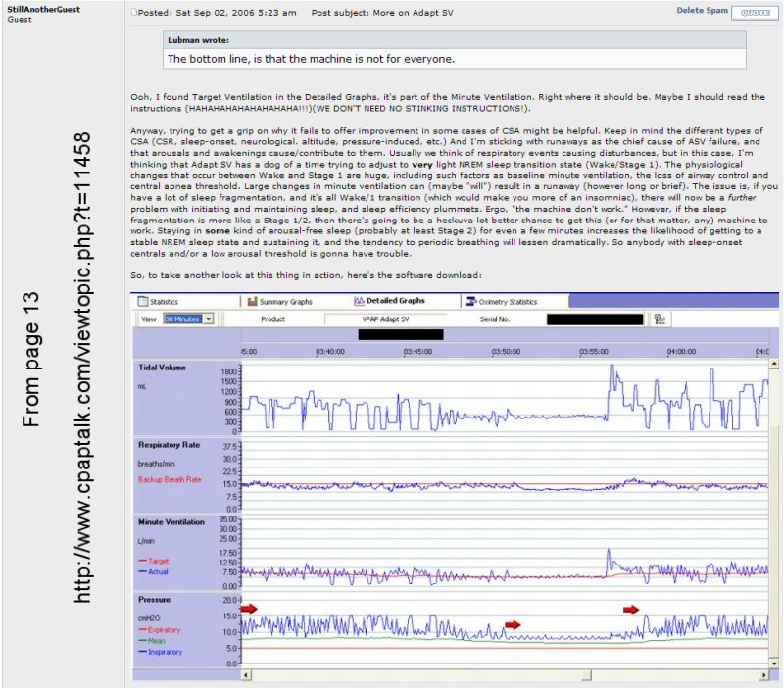Click the Inspiratory legend entry
The image size is (784, 688).
(161, 652)
